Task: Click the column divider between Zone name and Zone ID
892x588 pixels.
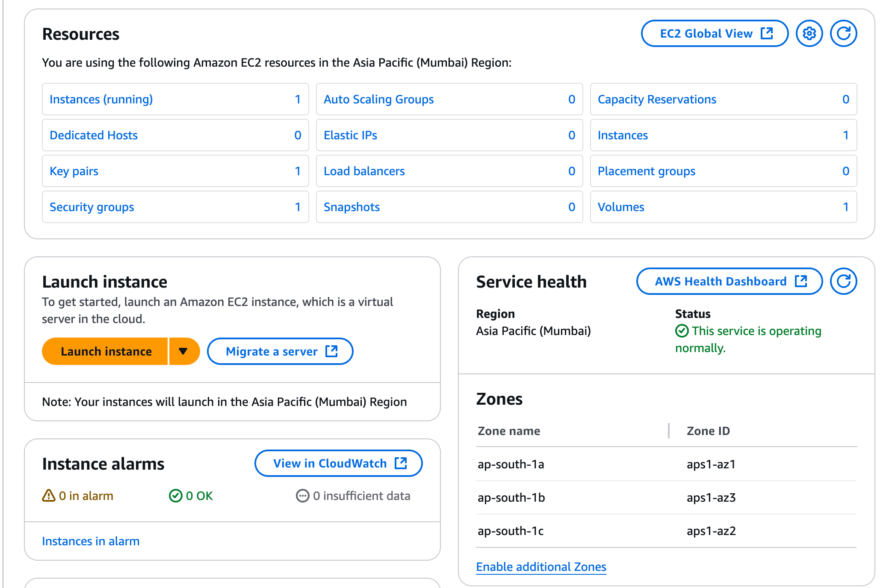Action: coord(669,431)
